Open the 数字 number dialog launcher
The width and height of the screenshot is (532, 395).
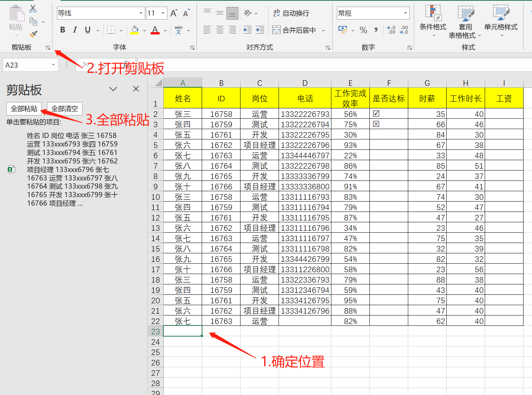[410, 48]
